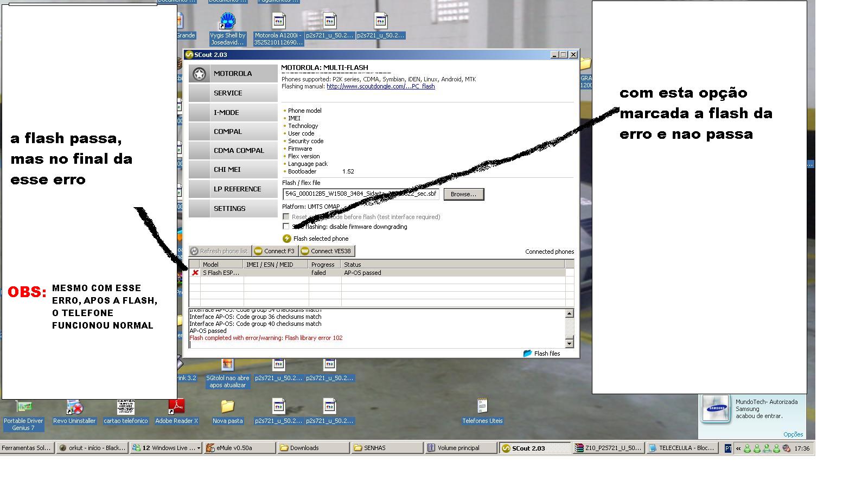
Task: Open the MOTOROLA section
Action: 233,74
